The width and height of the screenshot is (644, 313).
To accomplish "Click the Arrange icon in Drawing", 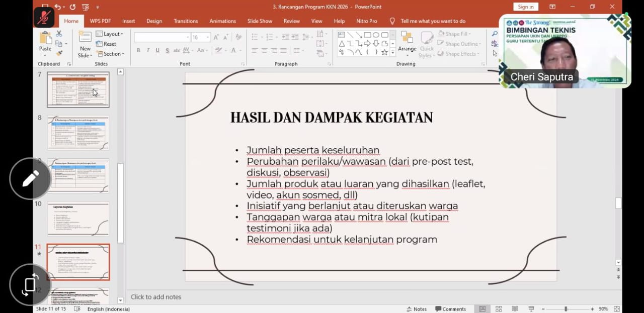I will [407, 39].
